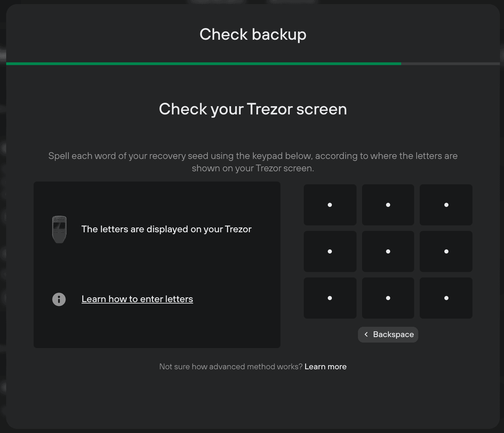Click the Backspace button
Image resolution: width=504 pixels, height=433 pixels.
[x=388, y=334]
